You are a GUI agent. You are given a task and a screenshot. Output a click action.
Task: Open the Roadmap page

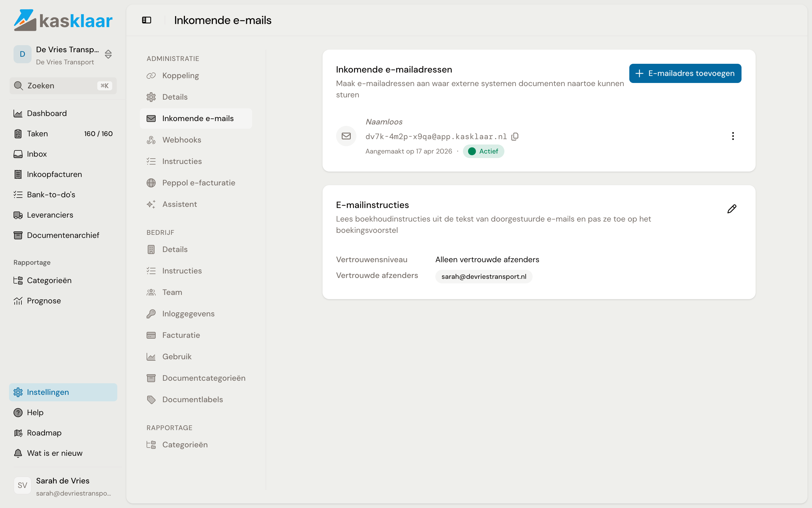pos(63,433)
